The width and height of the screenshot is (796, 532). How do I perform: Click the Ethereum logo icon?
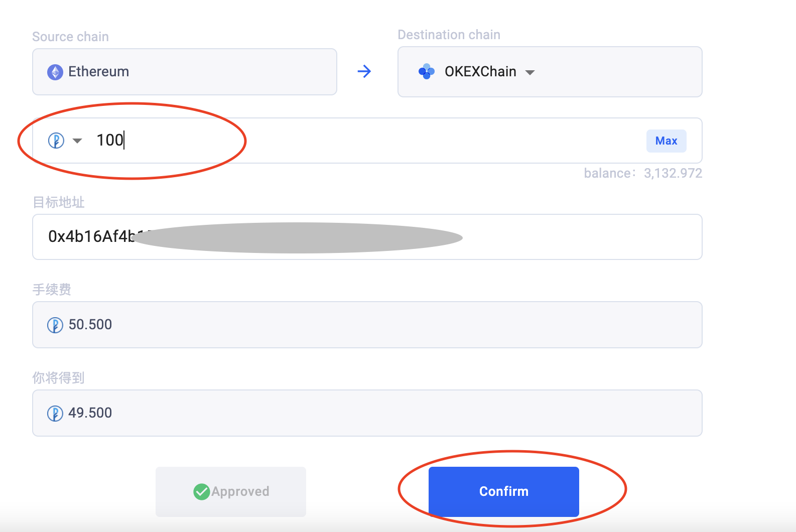tap(55, 72)
